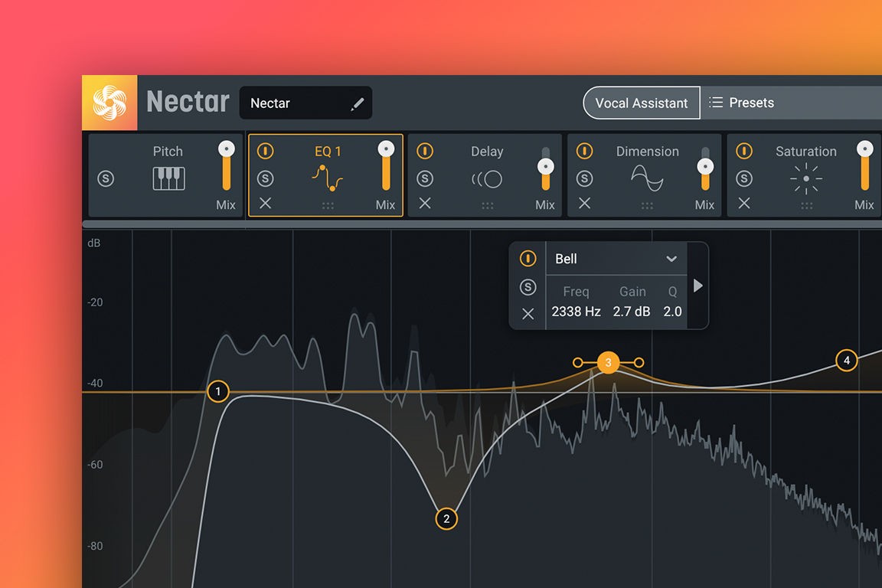Click the left Q handle of node 3
The height and width of the screenshot is (588, 882).
(x=578, y=362)
